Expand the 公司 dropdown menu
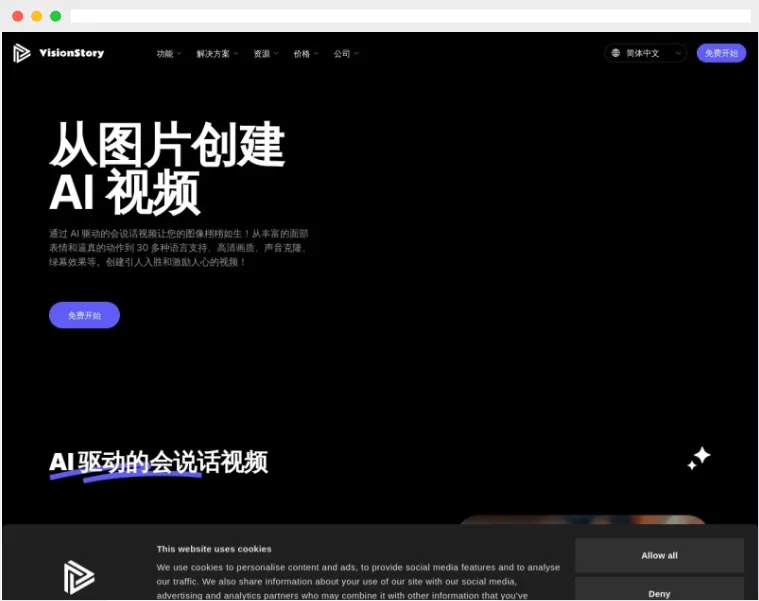This screenshot has height=601, width=759. (x=346, y=54)
